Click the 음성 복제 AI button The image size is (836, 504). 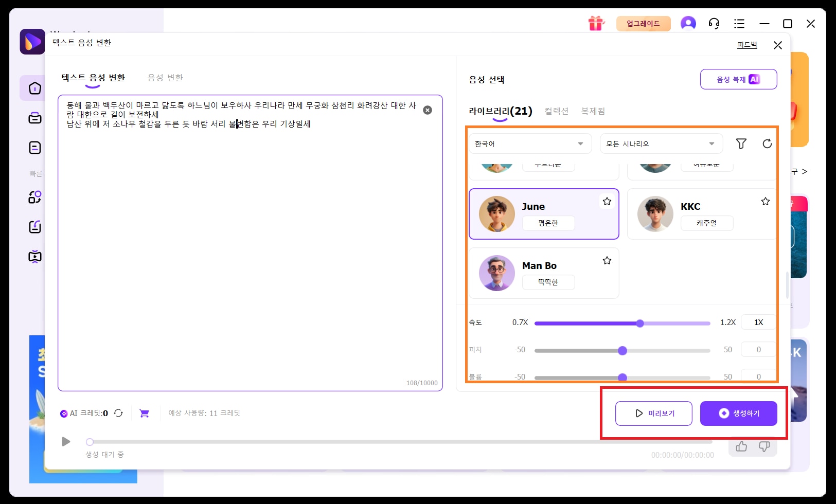(x=738, y=79)
